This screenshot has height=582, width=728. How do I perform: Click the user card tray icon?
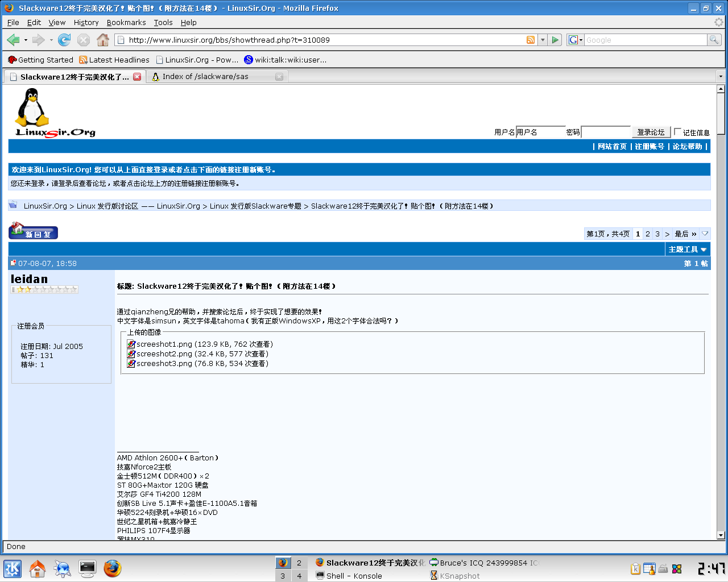pos(650,568)
